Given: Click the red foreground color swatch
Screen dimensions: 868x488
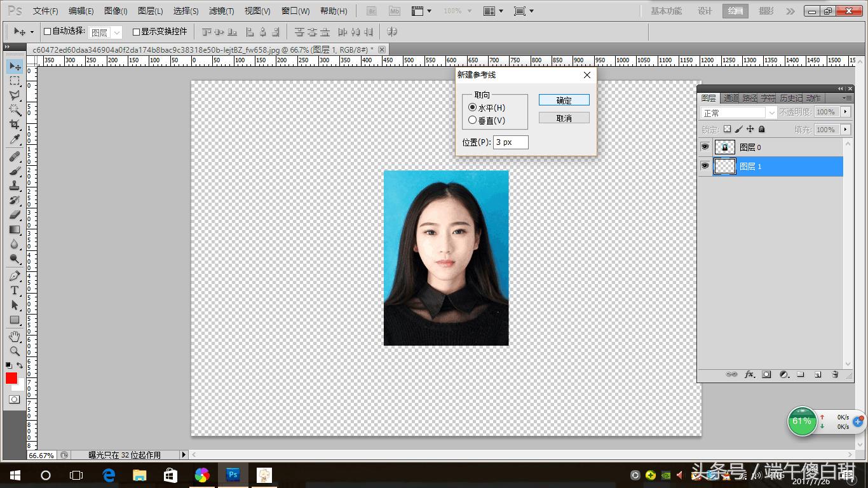Looking at the screenshot, I should click(x=11, y=378).
